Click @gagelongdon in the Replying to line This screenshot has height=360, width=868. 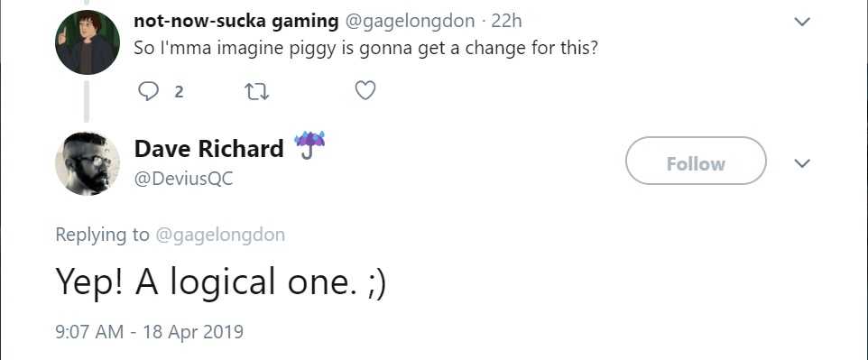coord(220,235)
